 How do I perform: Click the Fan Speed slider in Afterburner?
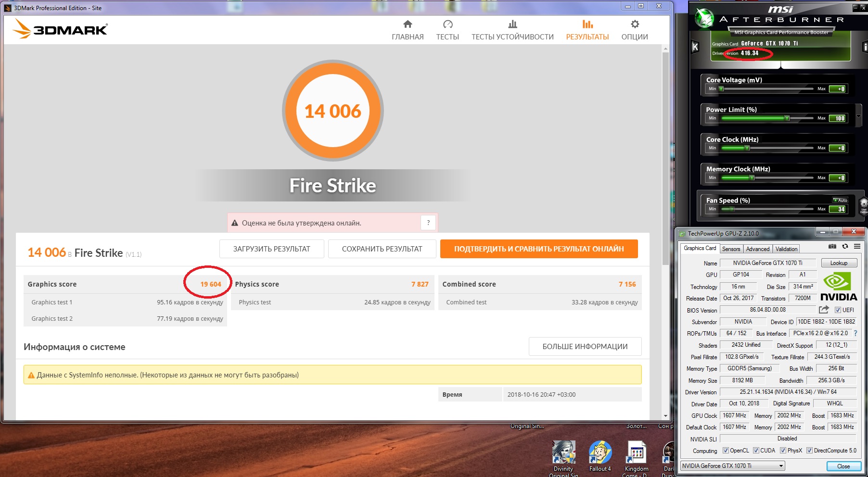point(767,209)
